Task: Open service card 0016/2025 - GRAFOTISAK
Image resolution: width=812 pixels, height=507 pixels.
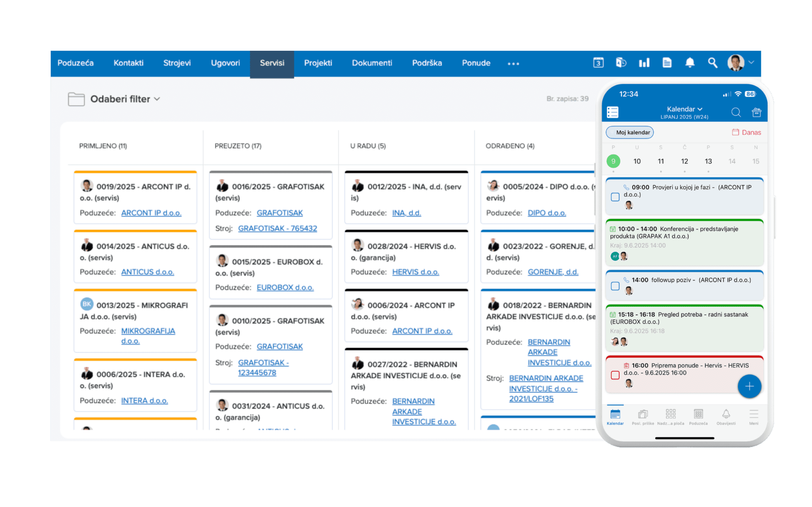Action: click(271, 205)
